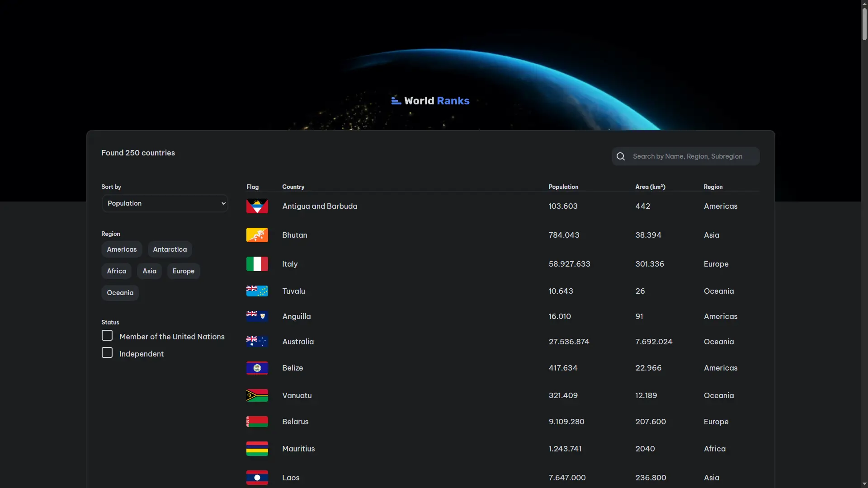868x488 pixels.
Task: Click the Belarus flag icon
Action: [257, 421]
